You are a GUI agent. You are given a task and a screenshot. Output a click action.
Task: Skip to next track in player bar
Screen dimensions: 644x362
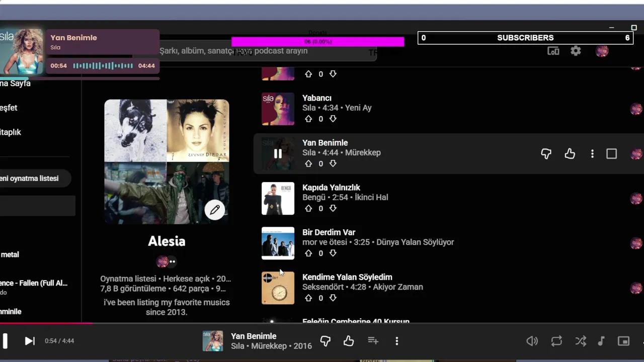(x=30, y=341)
